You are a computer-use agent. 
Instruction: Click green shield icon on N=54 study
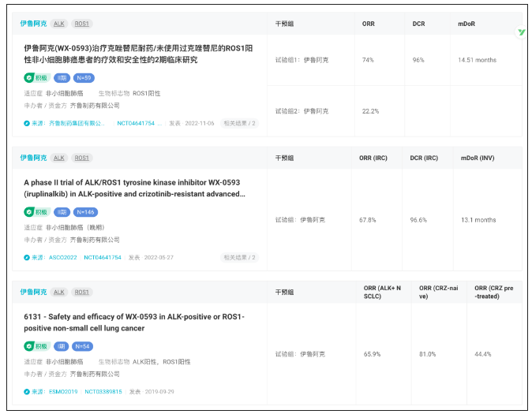coord(29,345)
